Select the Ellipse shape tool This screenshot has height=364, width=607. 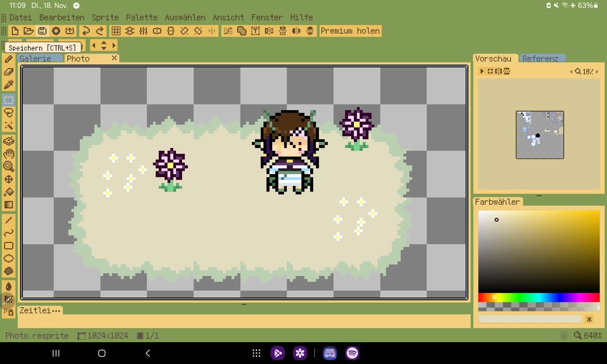pos(9,259)
